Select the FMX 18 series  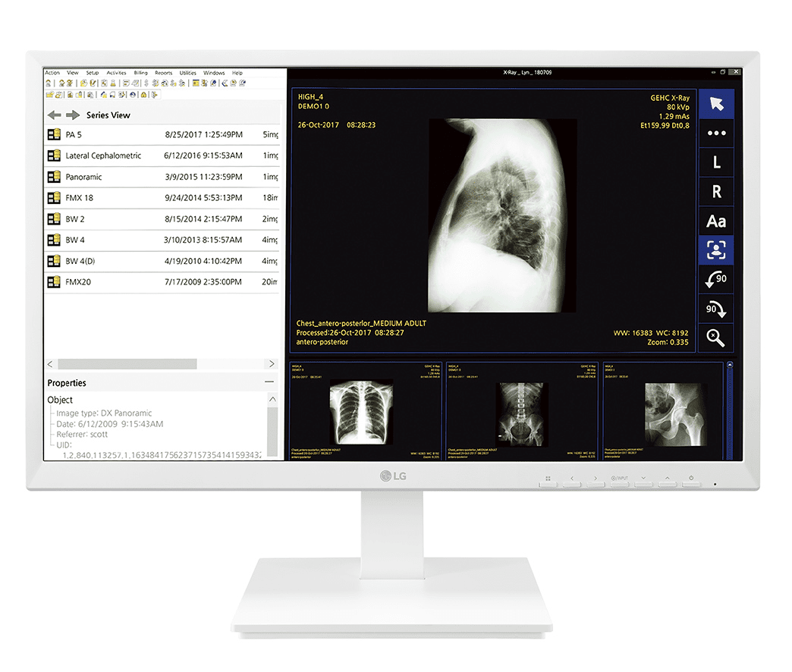[162, 197]
